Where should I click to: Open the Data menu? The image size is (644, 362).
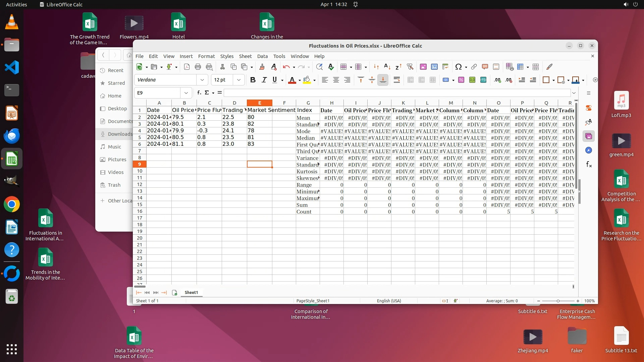[262, 56]
